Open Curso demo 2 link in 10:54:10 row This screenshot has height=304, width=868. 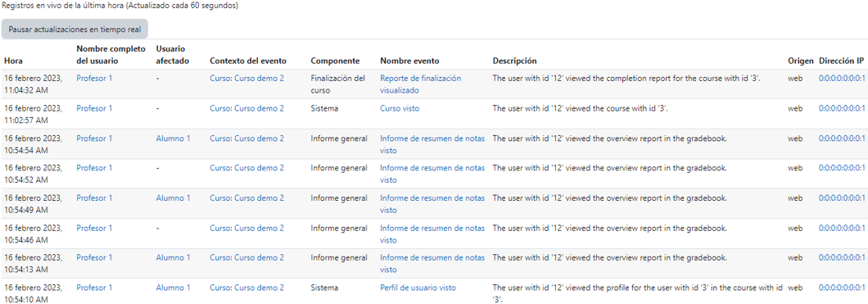(247, 288)
